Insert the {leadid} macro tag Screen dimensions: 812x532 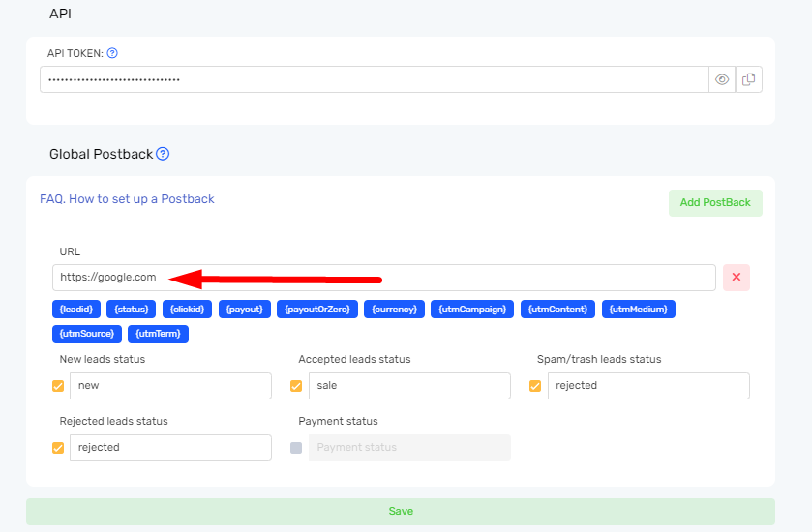(76, 309)
